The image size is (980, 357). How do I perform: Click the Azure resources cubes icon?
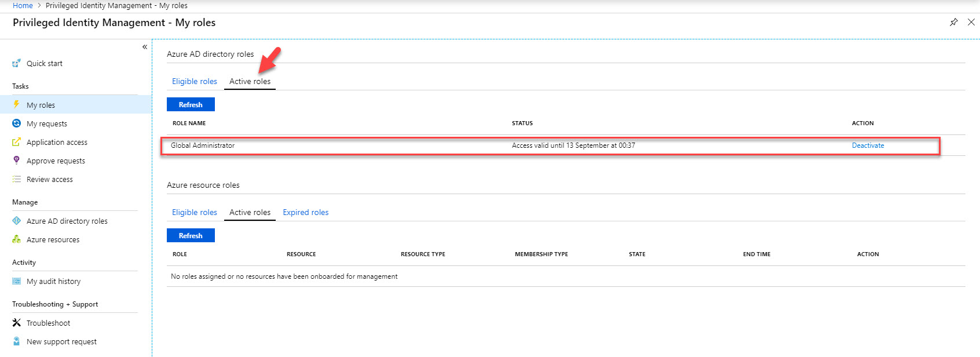pos(17,239)
